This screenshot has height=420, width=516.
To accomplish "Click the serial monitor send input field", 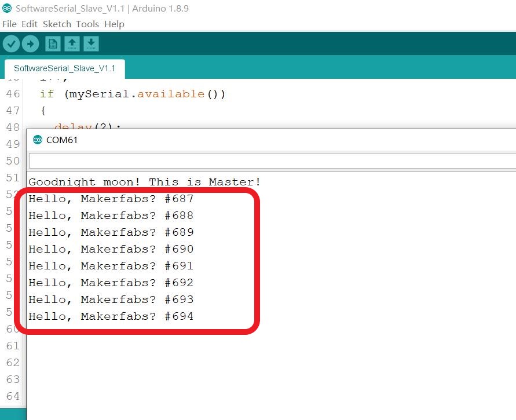I will click(272, 161).
